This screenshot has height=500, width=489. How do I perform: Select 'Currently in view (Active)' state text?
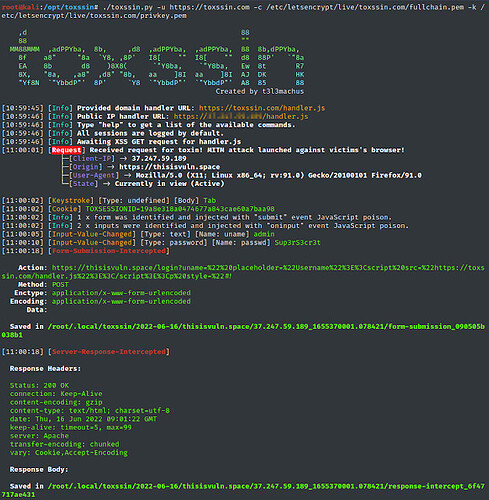coord(169,184)
